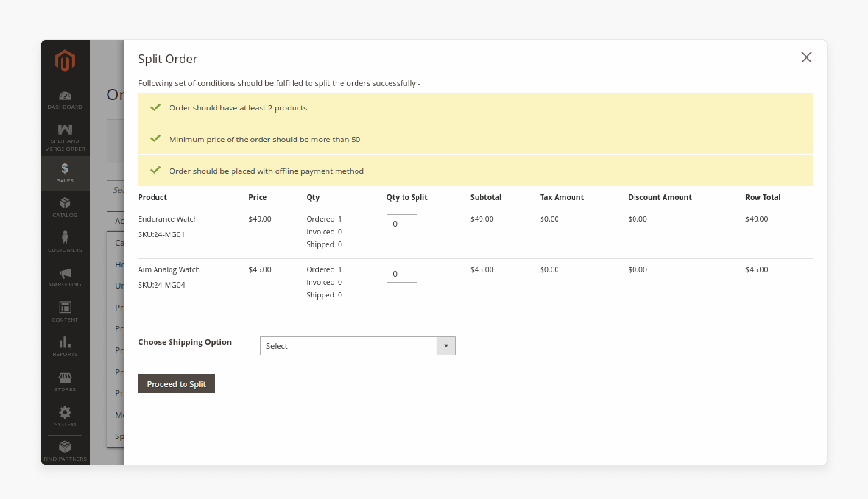Open Choose Shipping Option dropdown
The height and width of the screenshot is (499, 868).
(357, 346)
